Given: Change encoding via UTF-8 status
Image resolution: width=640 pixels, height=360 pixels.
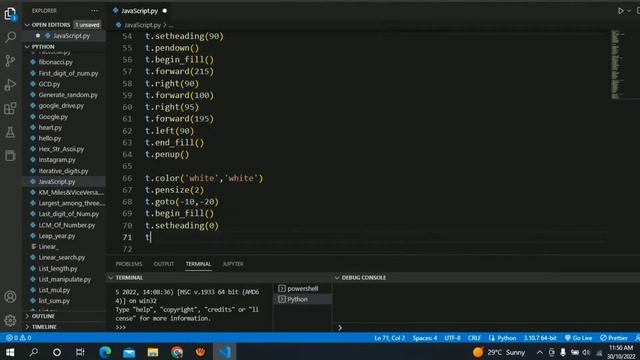Looking at the screenshot, I should (452, 338).
